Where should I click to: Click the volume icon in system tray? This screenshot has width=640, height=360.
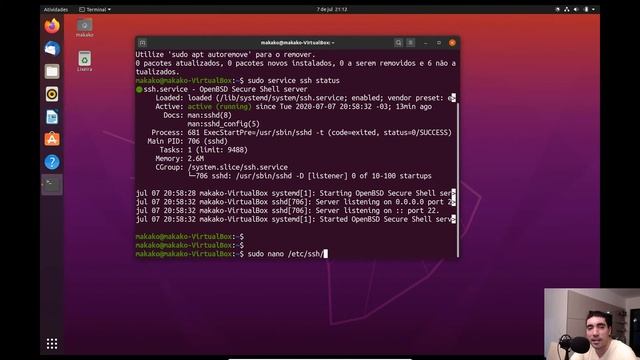point(576,9)
